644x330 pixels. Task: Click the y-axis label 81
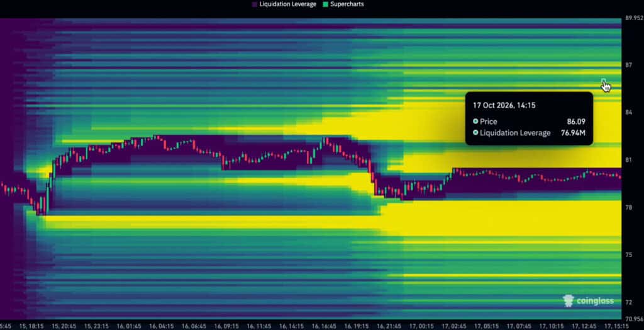628,160
